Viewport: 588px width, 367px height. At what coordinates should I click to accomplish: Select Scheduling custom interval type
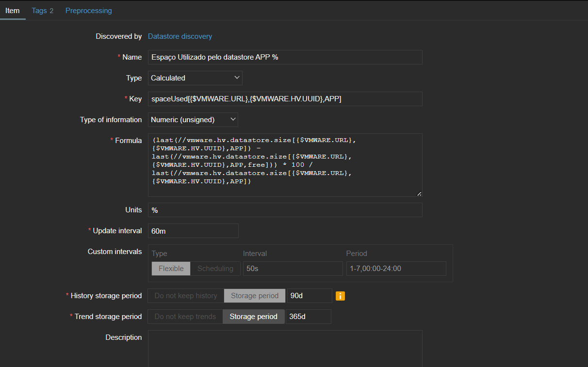215,269
